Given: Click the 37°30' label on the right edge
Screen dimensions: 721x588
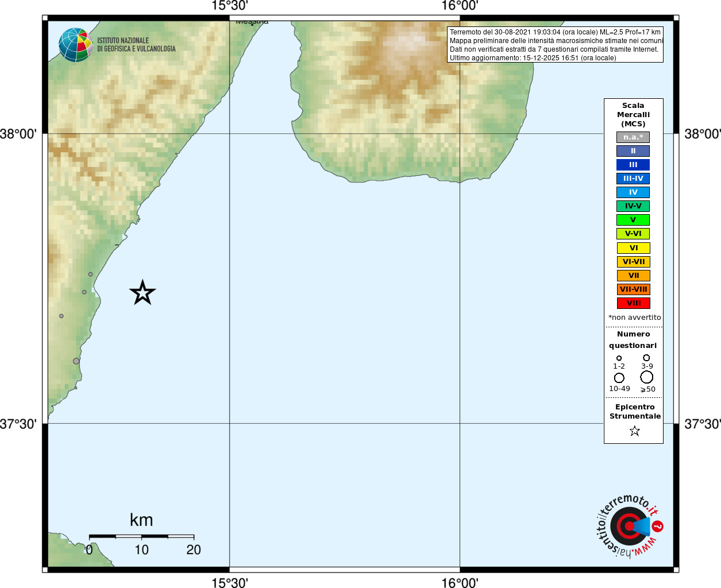Looking at the screenshot, I should (x=702, y=424).
